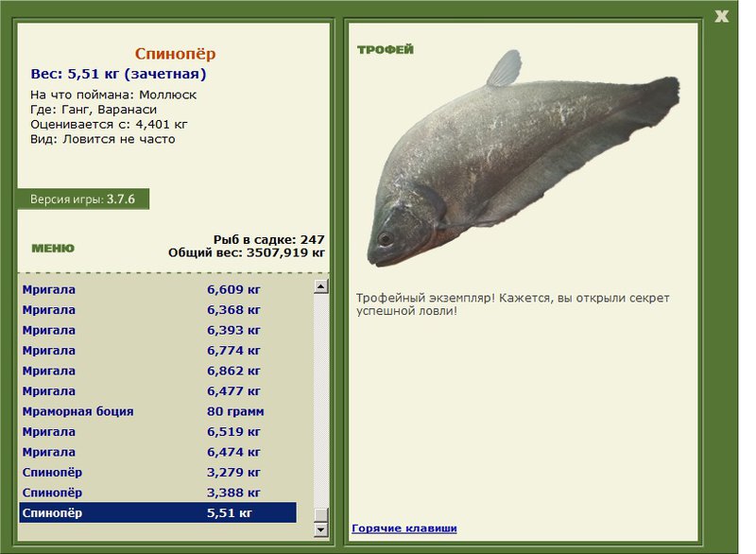Click the Где: Ганг, Варанаси line
Viewport: 756px width, 554px height.
[94, 110]
